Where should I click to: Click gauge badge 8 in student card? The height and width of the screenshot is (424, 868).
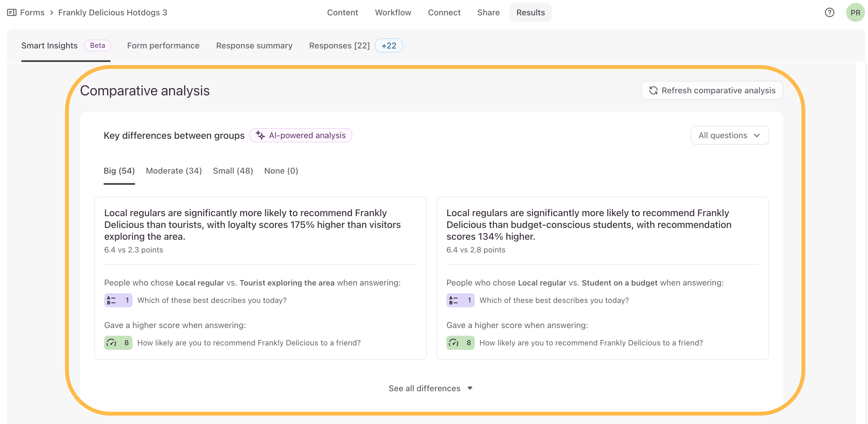pyautogui.click(x=460, y=343)
